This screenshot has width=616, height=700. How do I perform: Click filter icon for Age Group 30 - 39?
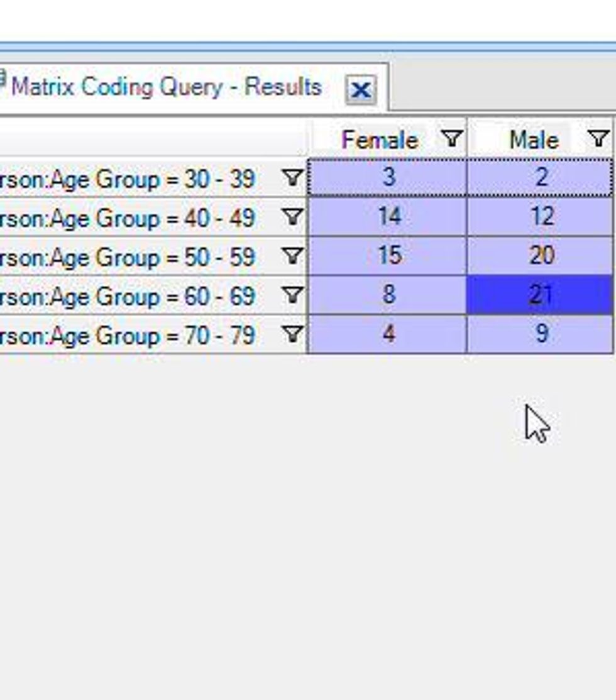[x=292, y=179]
